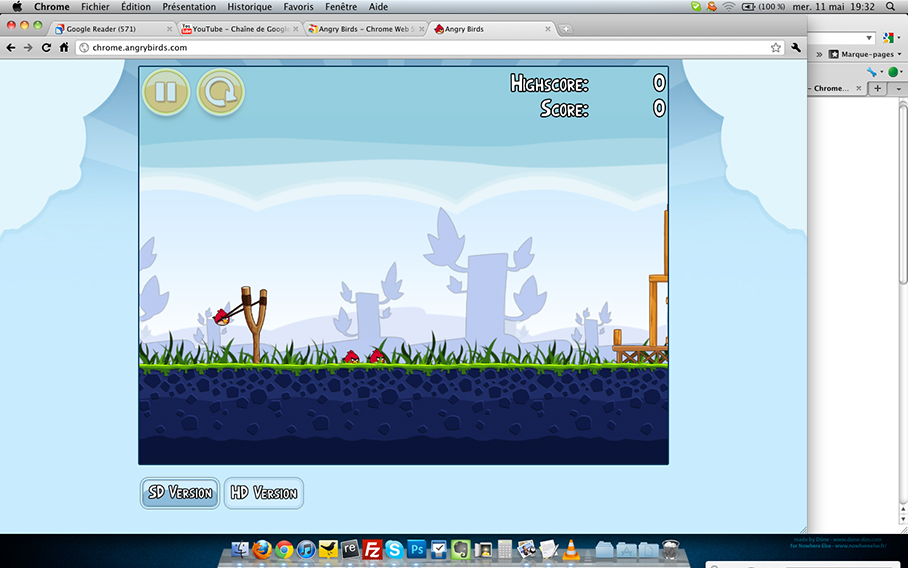Open VLC from the Dock
The height and width of the screenshot is (568, 908).
[x=571, y=549]
